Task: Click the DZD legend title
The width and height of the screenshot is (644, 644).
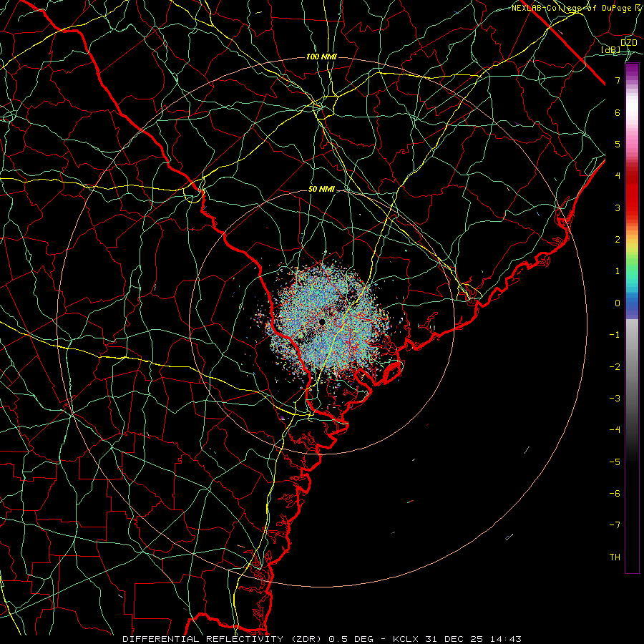Action: (628, 43)
